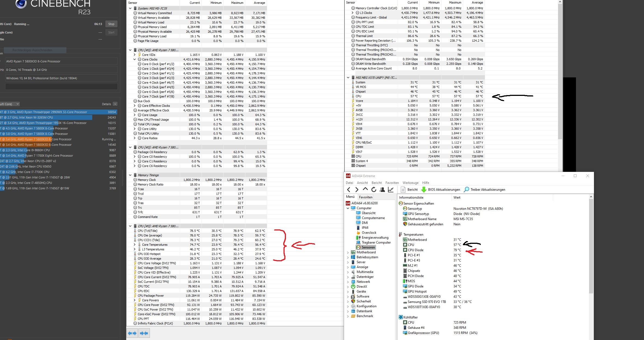Screen dimensions: 644x340
Task: Select the Overclock flame icon in tree
Action: pos(358,233)
